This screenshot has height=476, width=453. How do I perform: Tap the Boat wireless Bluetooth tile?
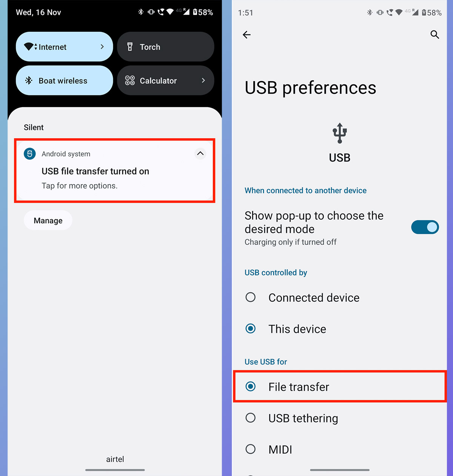[x=65, y=80]
